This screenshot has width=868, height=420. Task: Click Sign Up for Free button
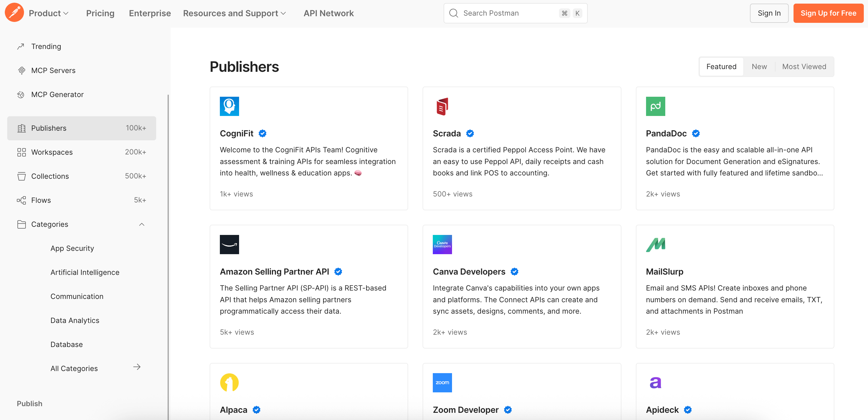828,13
